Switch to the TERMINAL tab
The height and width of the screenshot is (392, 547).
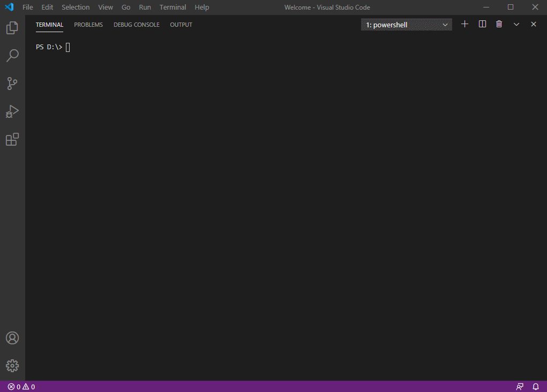[49, 25]
